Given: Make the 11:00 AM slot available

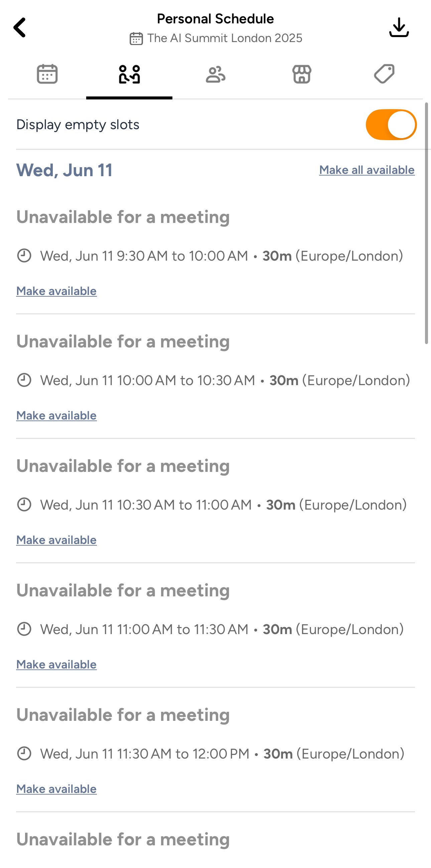Looking at the screenshot, I should point(56,664).
